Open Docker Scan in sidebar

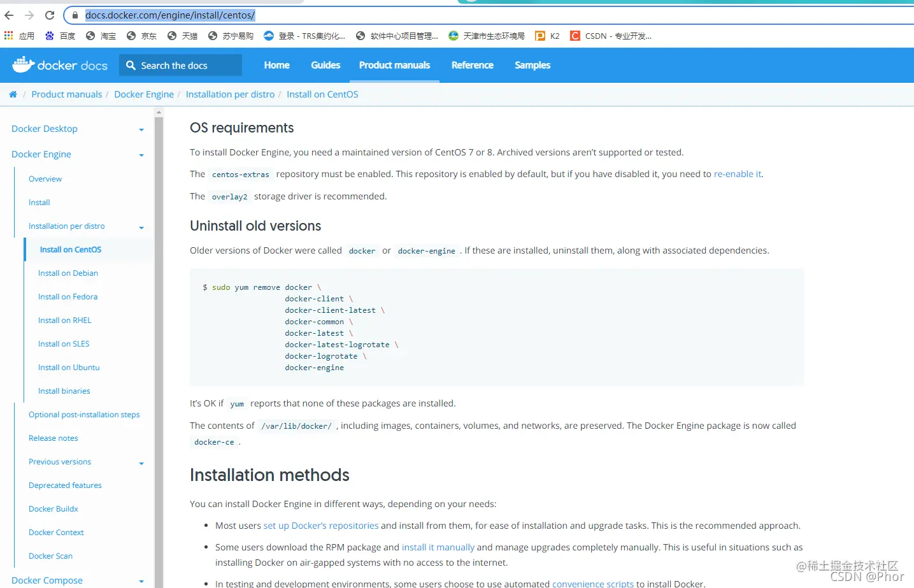point(50,556)
